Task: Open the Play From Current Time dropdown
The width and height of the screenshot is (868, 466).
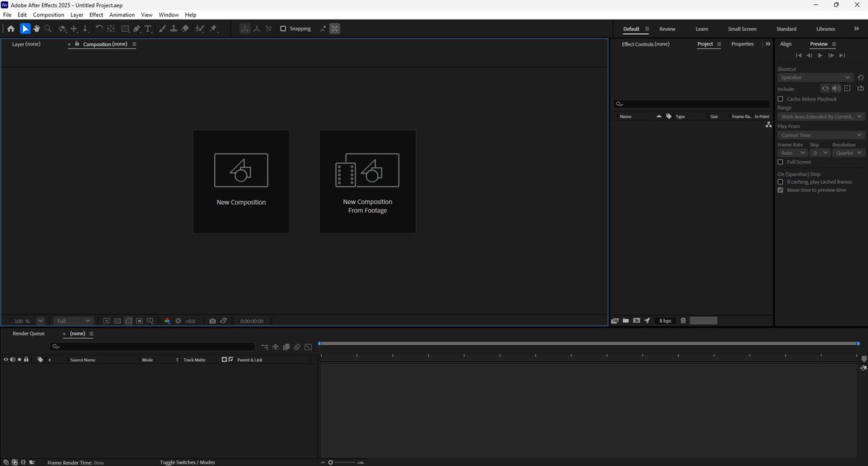Action: [821, 135]
